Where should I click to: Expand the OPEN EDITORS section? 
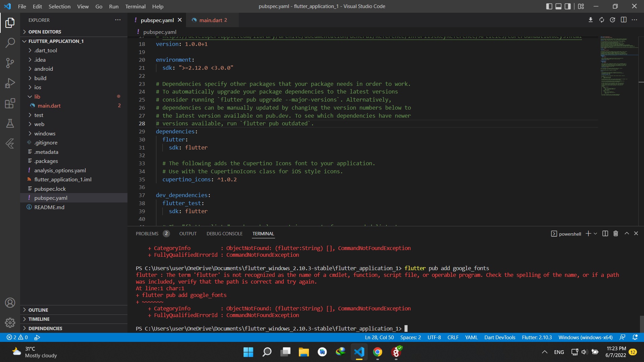tap(74, 32)
